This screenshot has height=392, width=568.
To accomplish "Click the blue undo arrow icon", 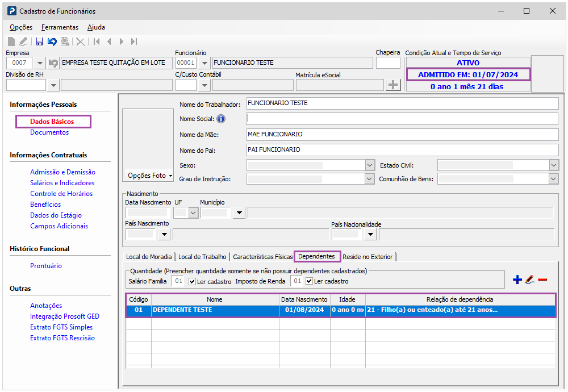I will (x=52, y=41).
